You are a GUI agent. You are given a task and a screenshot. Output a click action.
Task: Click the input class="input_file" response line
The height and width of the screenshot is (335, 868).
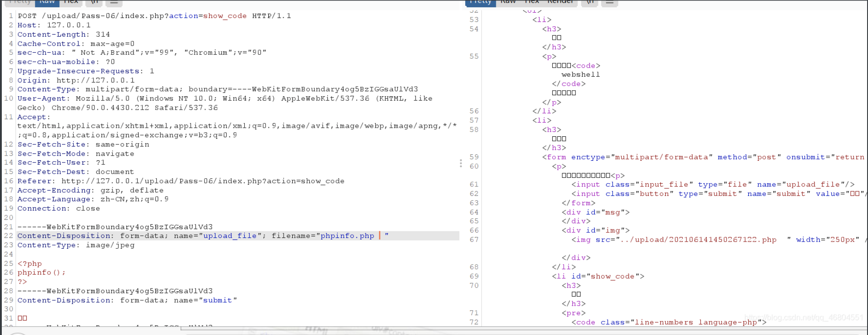(x=713, y=184)
